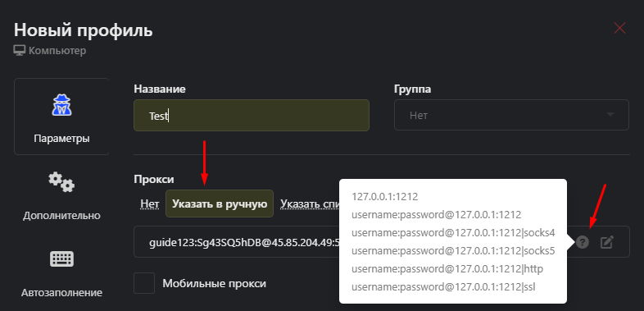Open the Дополнительно gears icon

coord(61,182)
